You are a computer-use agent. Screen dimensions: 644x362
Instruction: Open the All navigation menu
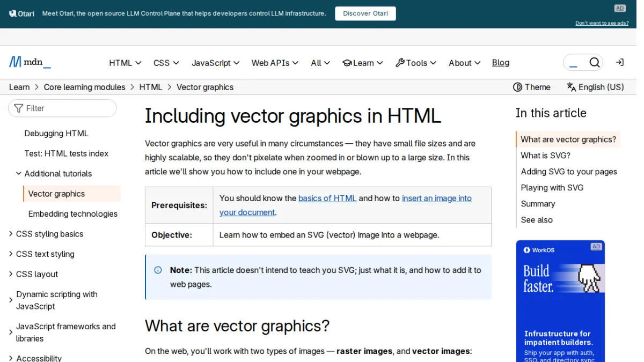point(320,63)
